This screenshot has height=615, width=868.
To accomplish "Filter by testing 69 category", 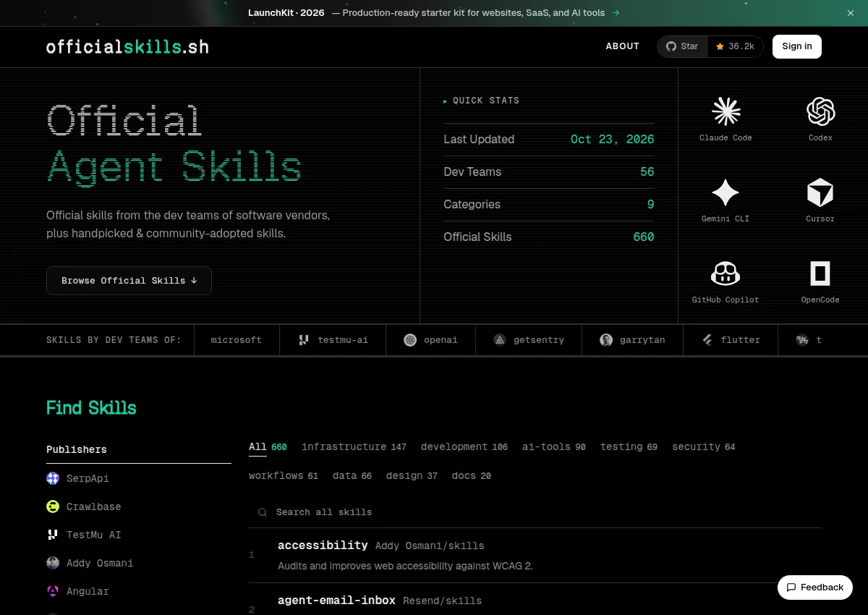I will pyautogui.click(x=629, y=447).
